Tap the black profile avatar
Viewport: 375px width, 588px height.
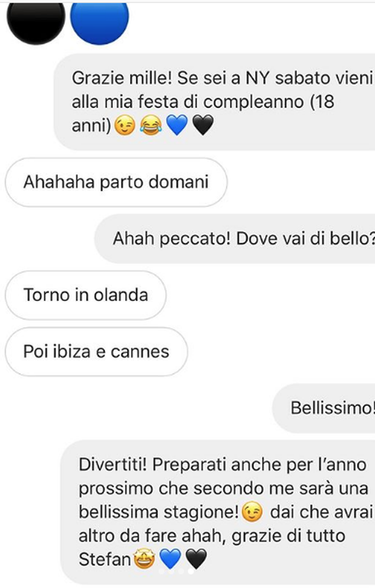click(x=36, y=21)
